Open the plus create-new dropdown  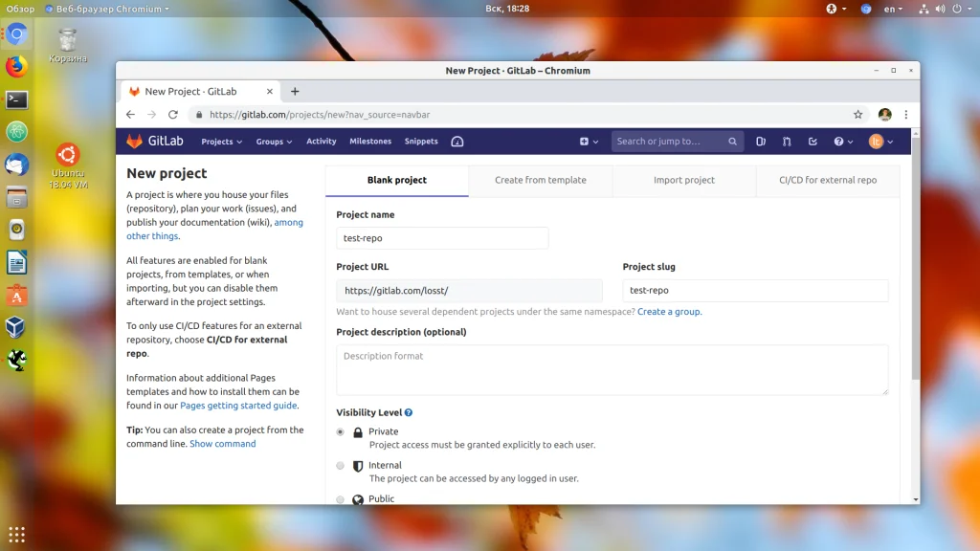point(589,142)
